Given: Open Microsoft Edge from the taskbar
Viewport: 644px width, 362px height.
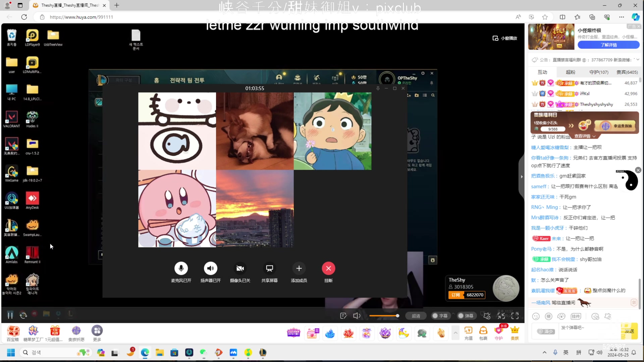Looking at the screenshot, I should point(145,353).
